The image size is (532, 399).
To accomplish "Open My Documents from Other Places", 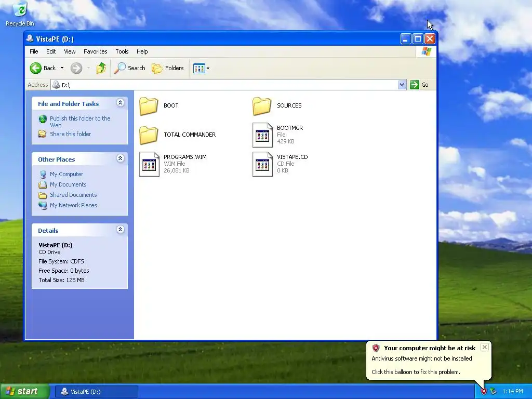I will 68,184.
